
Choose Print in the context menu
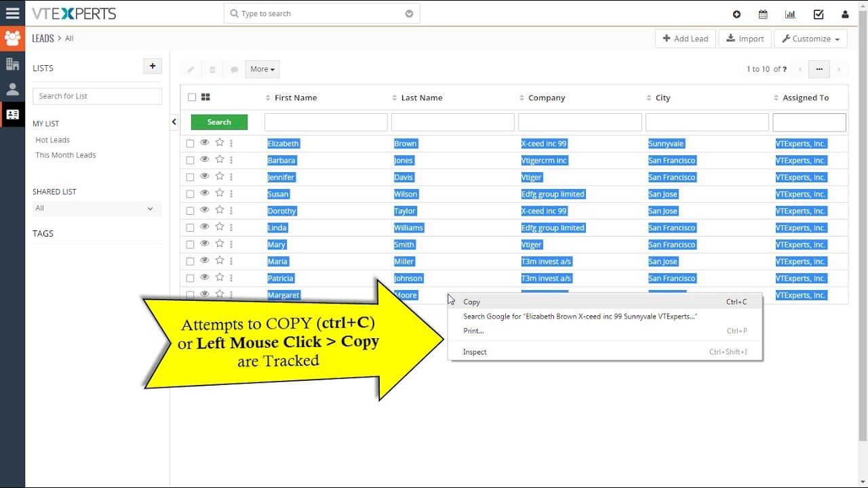point(605,331)
